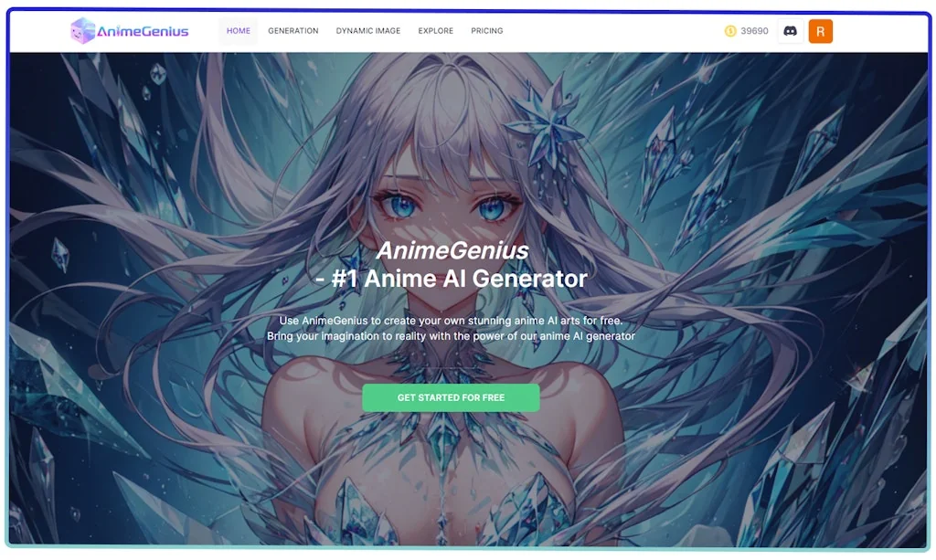Click the AnimeGenius logo text link
This screenshot has width=936, height=560.
tap(141, 30)
